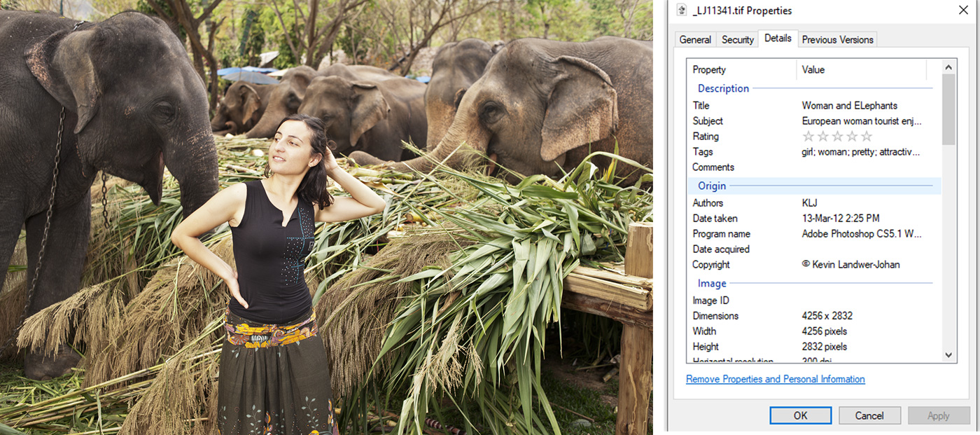Open the General tab

pos(695,40)
